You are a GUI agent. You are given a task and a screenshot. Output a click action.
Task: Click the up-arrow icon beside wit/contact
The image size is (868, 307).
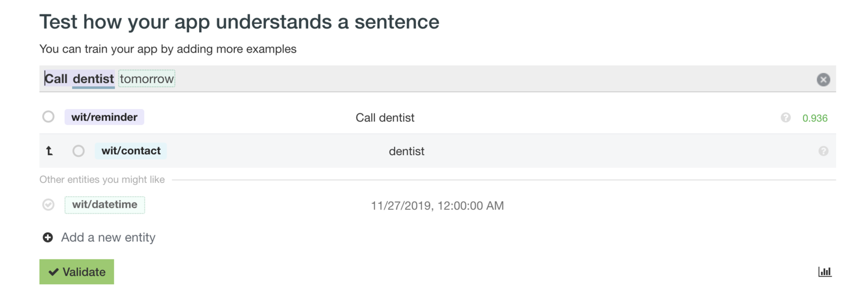click(x=49, y=151)
